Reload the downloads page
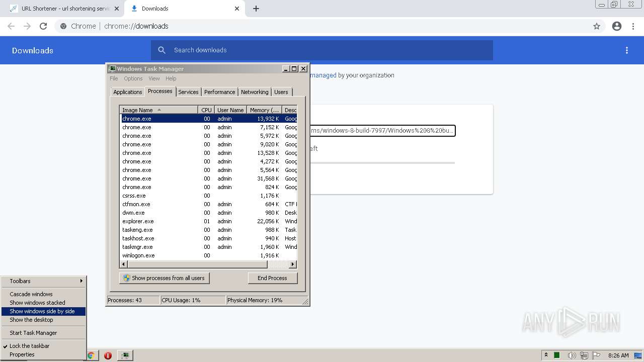Viewport: 644px width, 362px height. click(43, 26)
